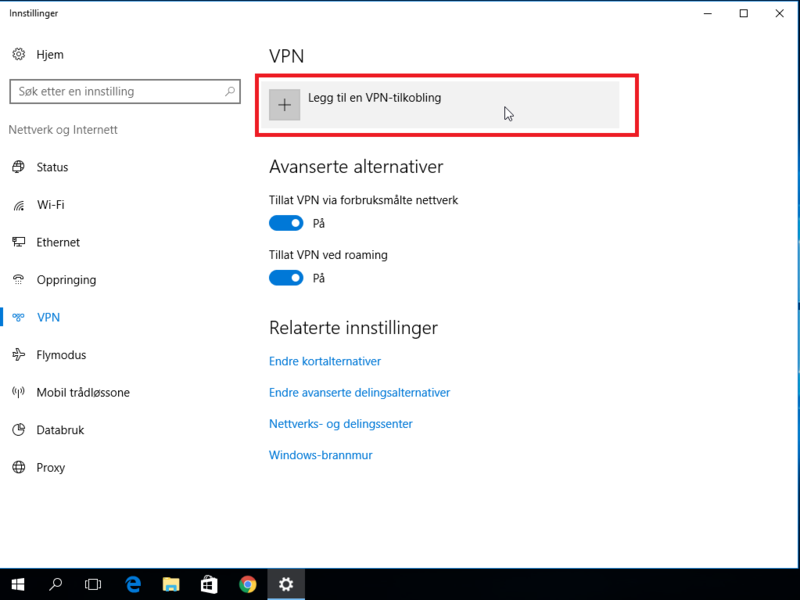Click the plus icon to add VPN
The image size is (800, 600).
pos(285,104)
